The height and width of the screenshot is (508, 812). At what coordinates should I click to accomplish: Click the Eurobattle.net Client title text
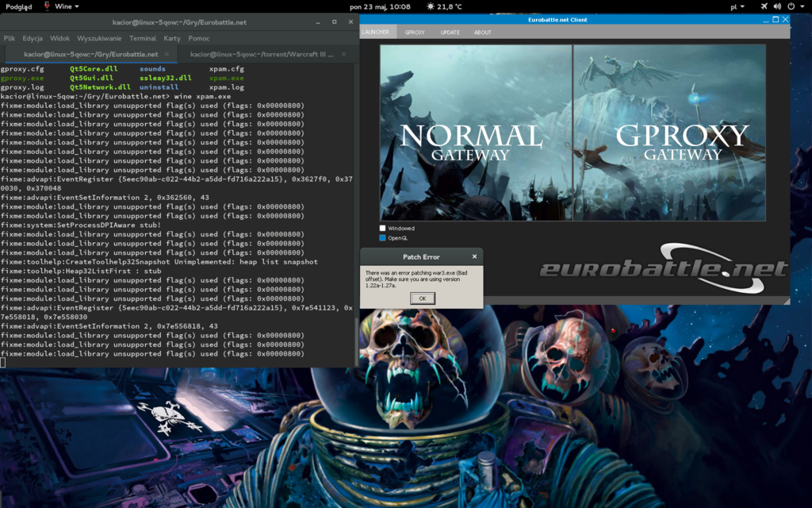click(x=557, y=20)
